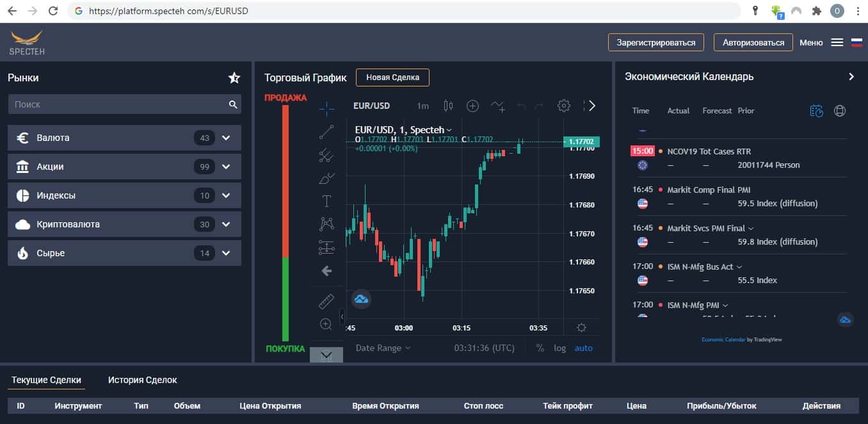868x424 pixels.
Task: Click the back arrow in drawing toolbar
Action: click(x=326, y=271)
